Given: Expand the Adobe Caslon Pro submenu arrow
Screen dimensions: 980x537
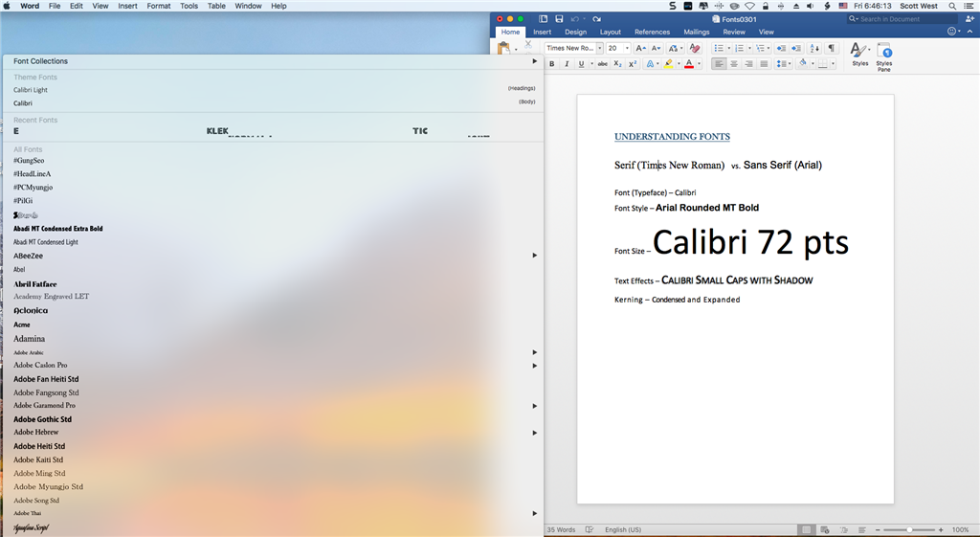Looking at the screenshot, I should (x=534, y=366).
